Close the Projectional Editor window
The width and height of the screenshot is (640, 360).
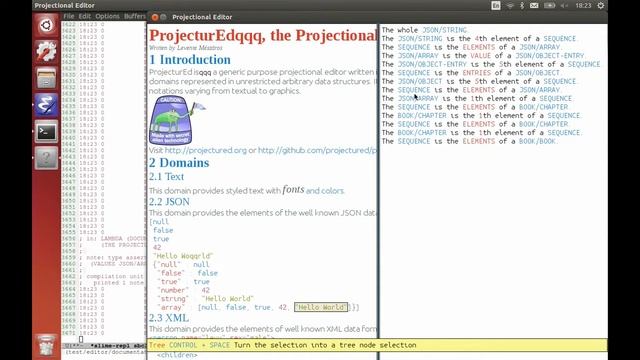coord(155,17)
